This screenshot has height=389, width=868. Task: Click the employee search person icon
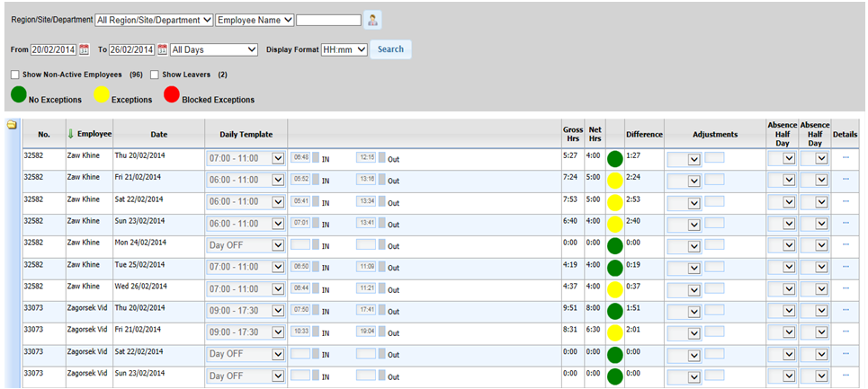click(372, 19)
